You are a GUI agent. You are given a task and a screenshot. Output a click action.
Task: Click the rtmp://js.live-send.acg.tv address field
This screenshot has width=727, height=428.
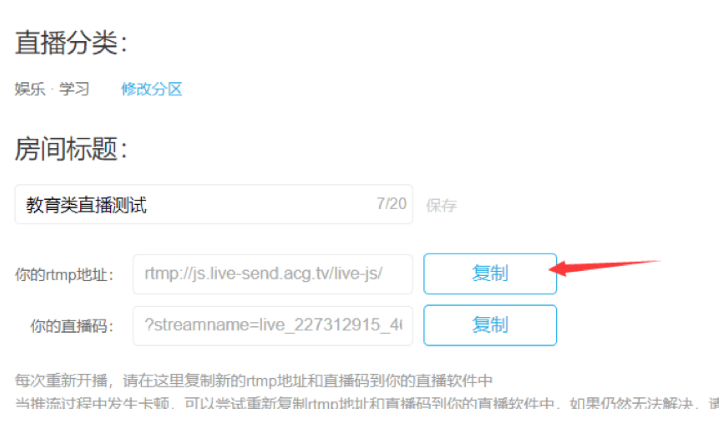[273, 274]
